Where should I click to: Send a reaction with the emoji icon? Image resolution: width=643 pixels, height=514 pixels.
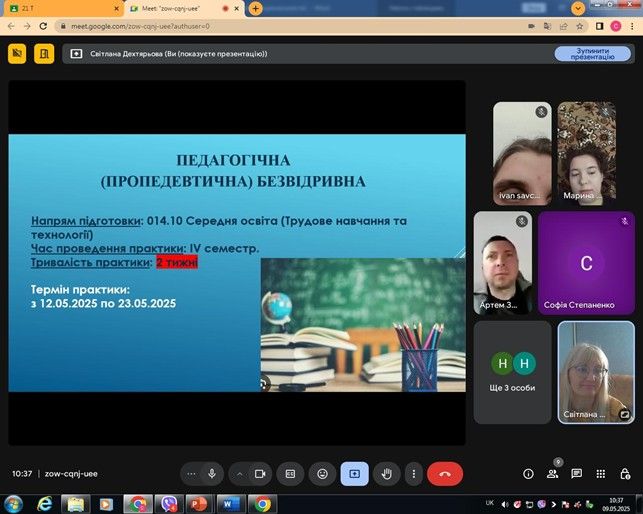click(322, 473)
